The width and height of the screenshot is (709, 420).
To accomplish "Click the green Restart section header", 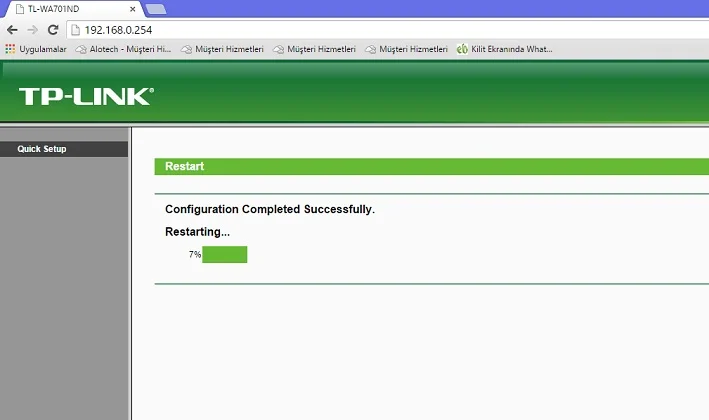I will tap(430, 167).
